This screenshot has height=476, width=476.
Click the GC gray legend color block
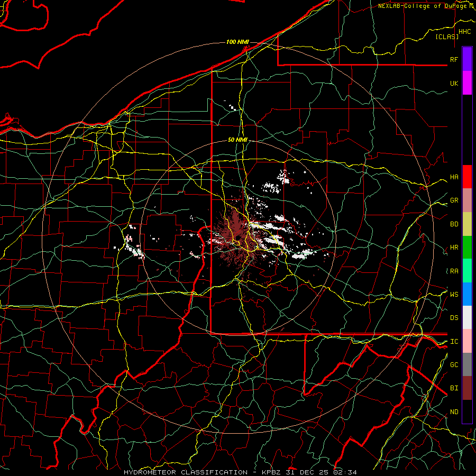(467, 364)
